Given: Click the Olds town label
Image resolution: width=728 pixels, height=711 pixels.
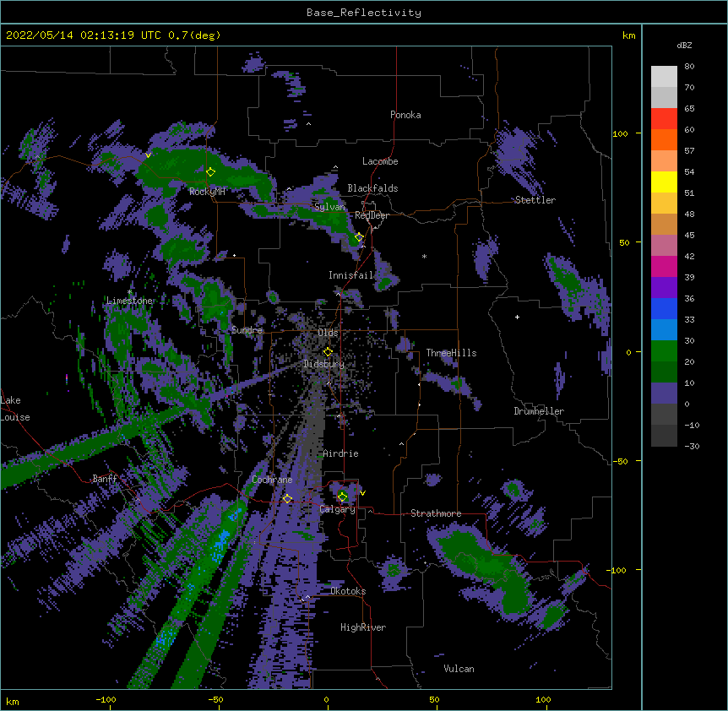Looking at the screenshot, I should [x=328, y=333].
